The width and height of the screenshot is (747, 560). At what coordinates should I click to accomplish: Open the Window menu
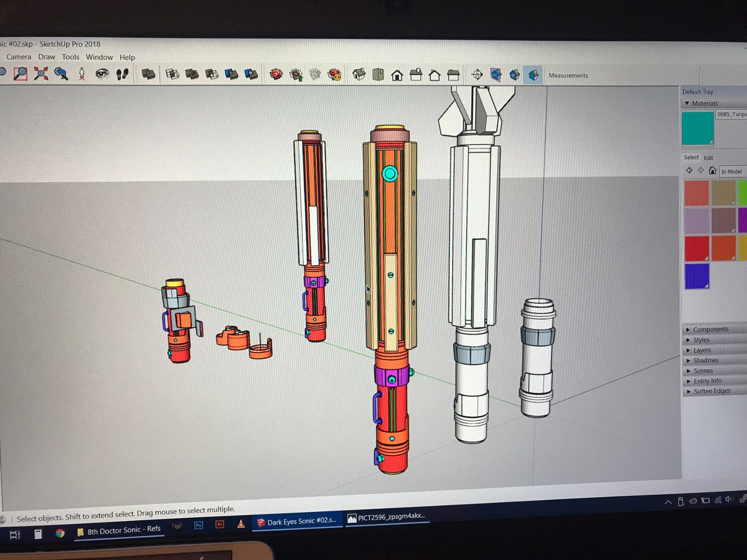pyautogui.click(x=99, y=57)
